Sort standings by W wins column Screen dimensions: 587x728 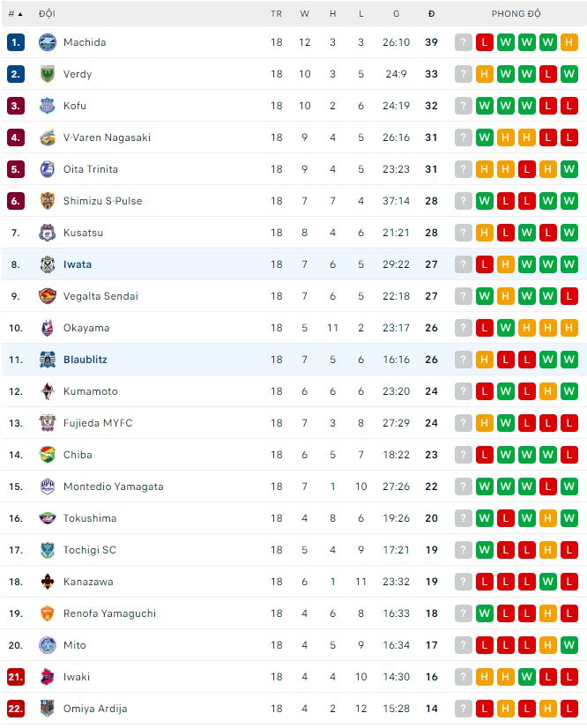pos(305,14)
